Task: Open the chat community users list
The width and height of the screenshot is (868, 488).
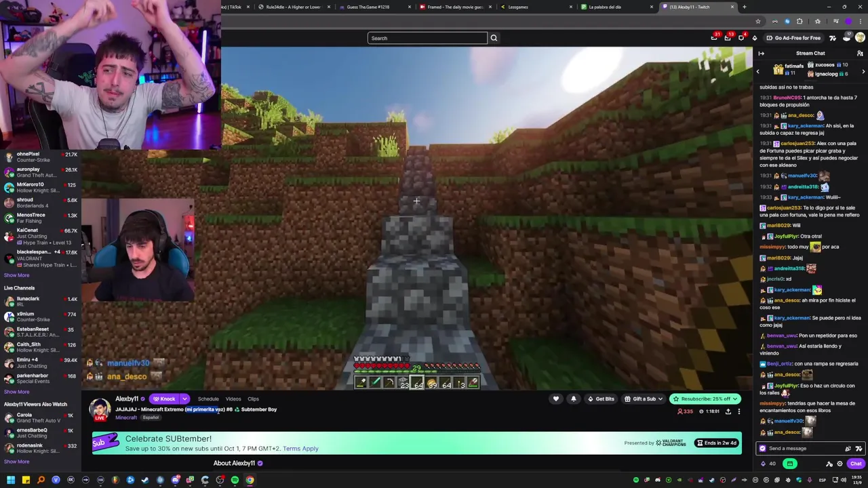Action: click(860, 54)
